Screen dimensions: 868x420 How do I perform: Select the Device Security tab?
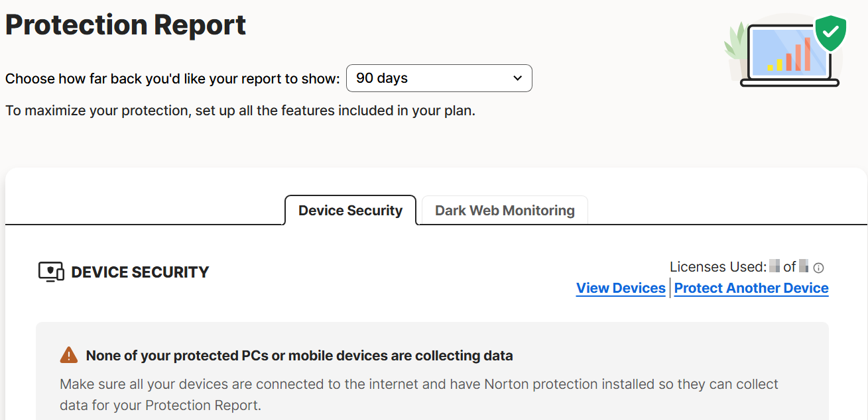[x=350, y=211]
